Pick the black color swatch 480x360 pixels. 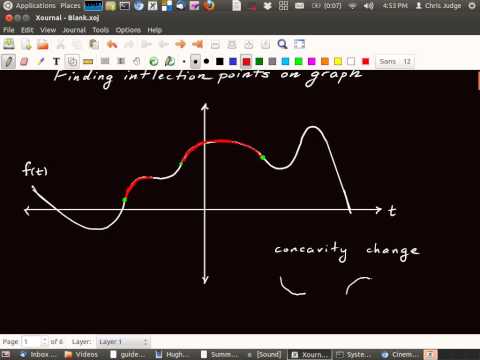(220, 61)
